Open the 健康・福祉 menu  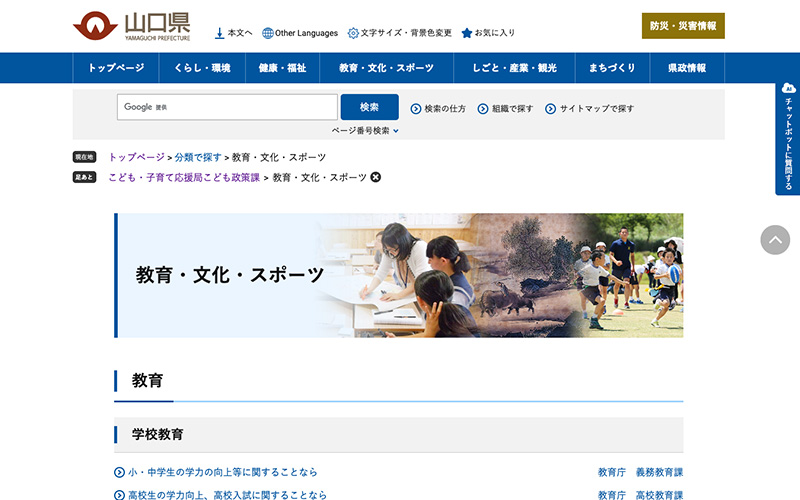pos(282,68)
